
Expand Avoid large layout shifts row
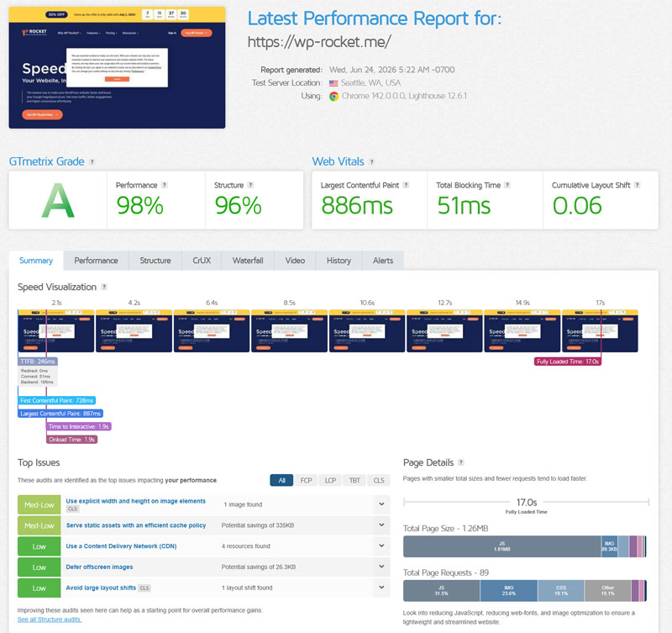click(381, 588)
